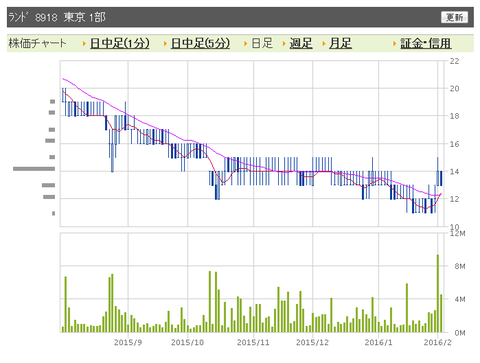The height and width of the screenshot is (363, 480).
Task: Click the 2015/9 date axis label
Action: click(x=128, y=342)
